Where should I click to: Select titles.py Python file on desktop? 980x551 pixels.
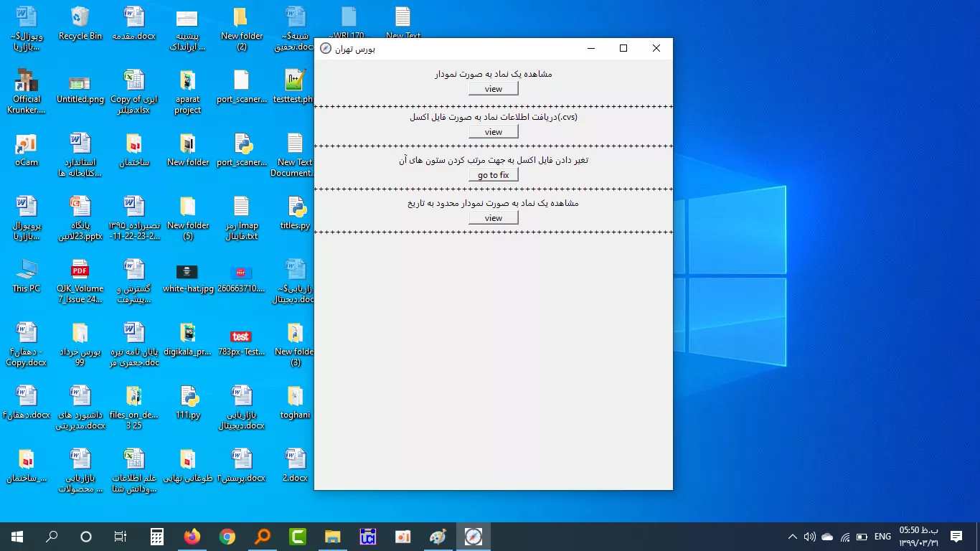[x=295, y=212]
